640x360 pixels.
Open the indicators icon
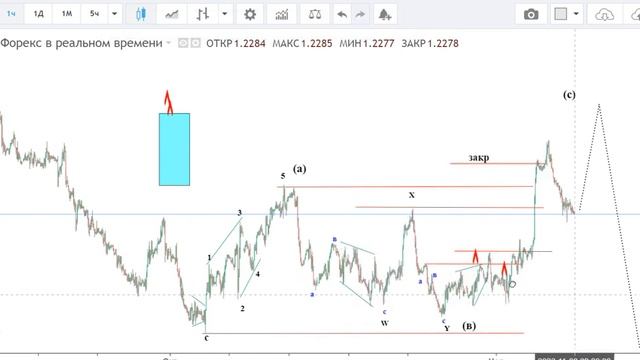pos(282,14)
